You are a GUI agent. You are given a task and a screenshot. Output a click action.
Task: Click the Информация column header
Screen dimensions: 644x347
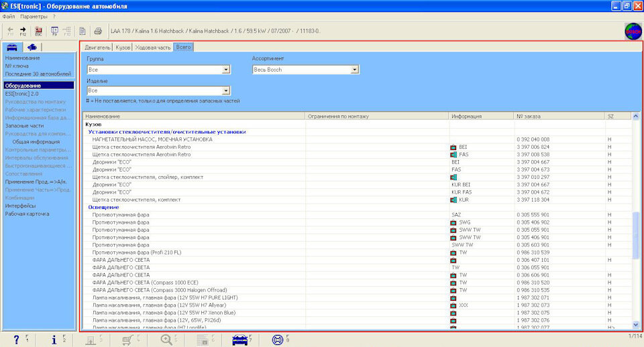(x=482, y=117)
